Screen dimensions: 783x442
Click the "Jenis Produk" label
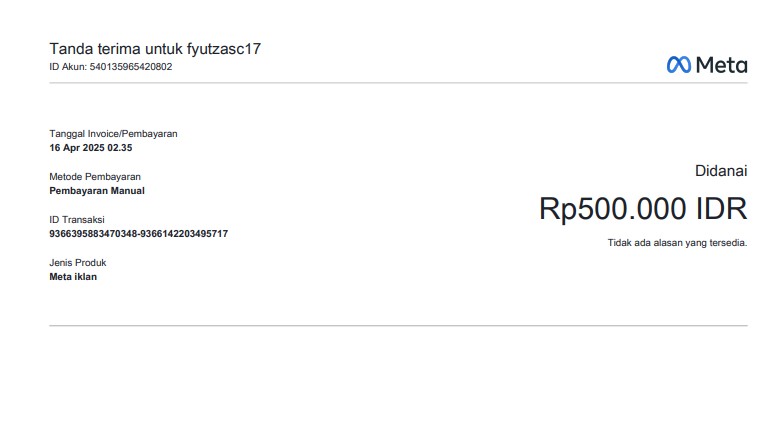coord(78,263)
